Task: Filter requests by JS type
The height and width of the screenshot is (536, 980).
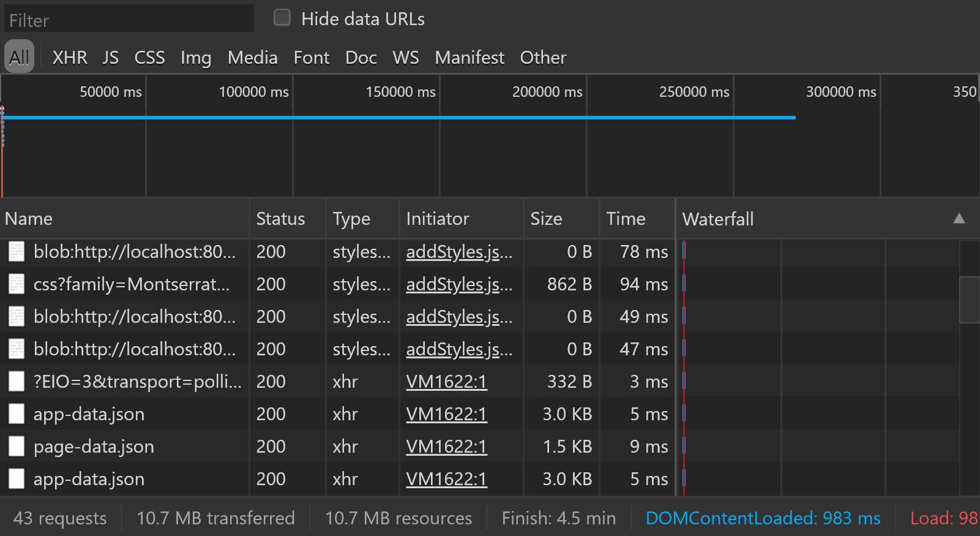Action: coord(111,58)
